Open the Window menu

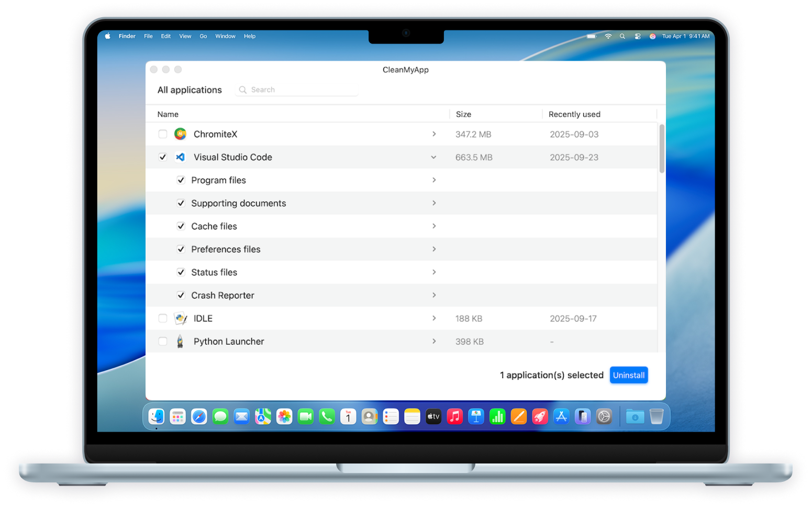[x=225, y=36]
